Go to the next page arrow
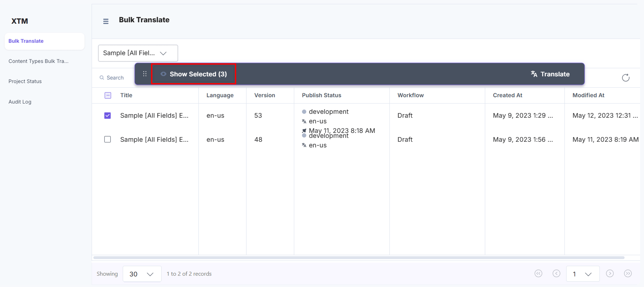This screenshot has height=287, width=644. pyautogui.click(x=610, y=273)
